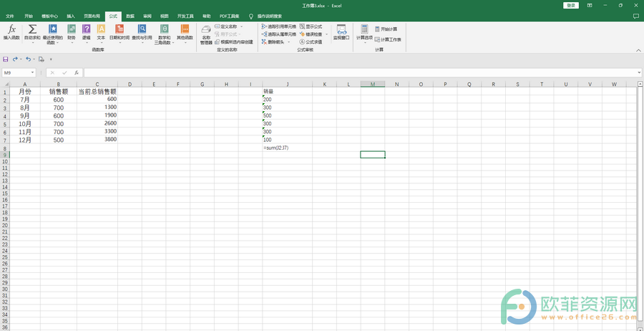Select the 12月 cell
644x331 pixels.
[25, 140]
